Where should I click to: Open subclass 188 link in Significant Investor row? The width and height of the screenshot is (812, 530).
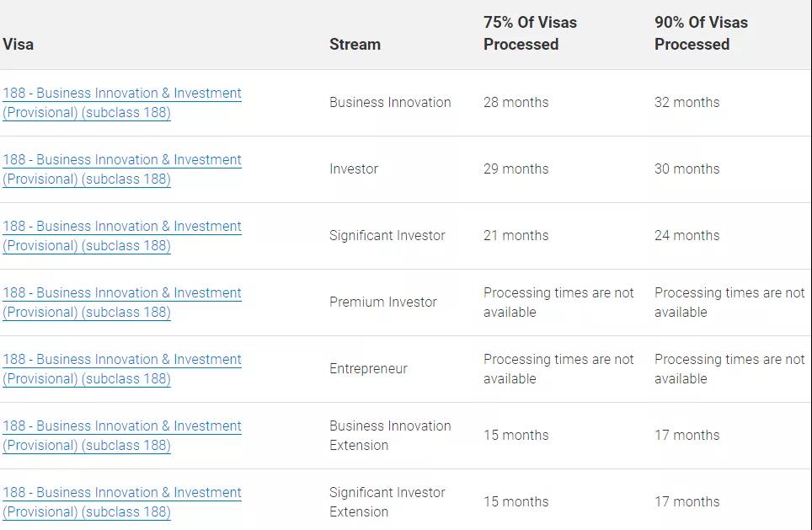(121, 236)
